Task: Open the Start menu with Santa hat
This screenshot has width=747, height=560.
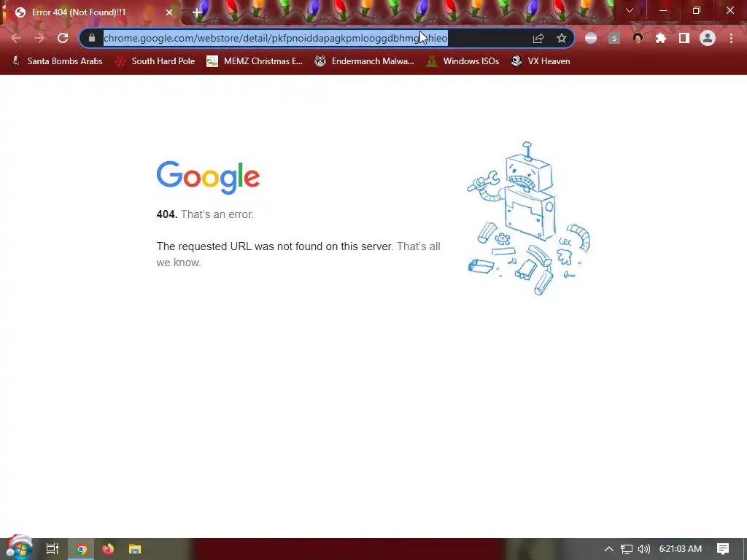Action: point(19,548)
